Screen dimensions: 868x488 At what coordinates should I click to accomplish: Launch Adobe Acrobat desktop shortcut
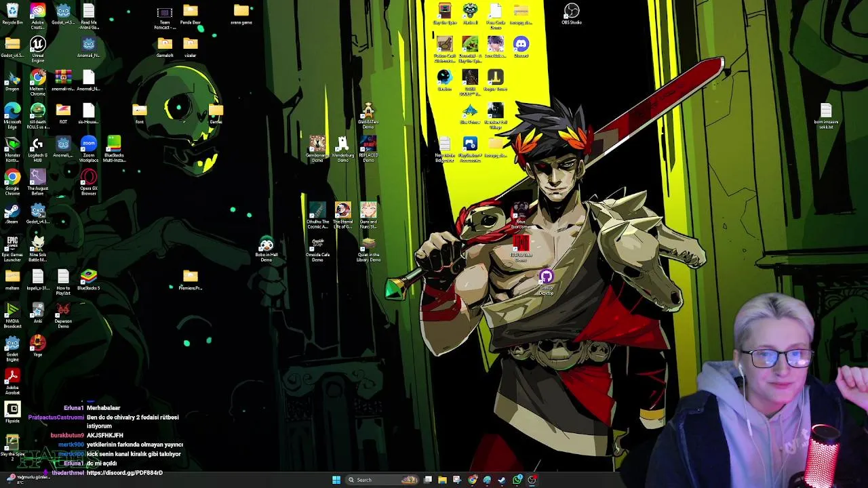tap(12, 382)
